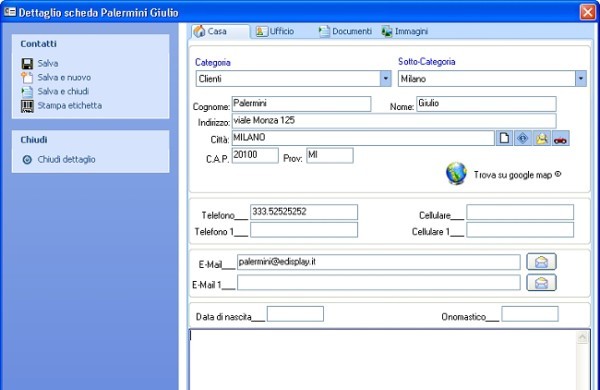This screenshot has width=600, height=390.
Task: Switch to the Ufficio tab
Action: [x=275, y=31]
